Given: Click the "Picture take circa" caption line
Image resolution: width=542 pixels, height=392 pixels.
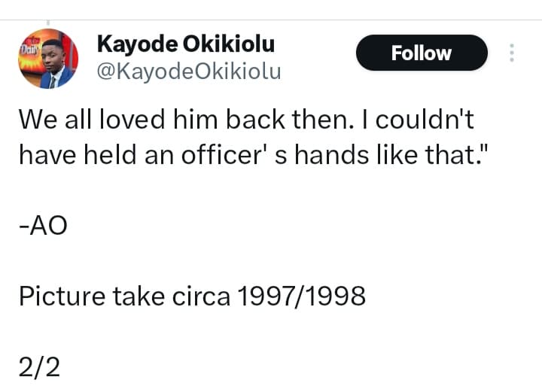Looking at the screenshot, I should tap(125, 296).
